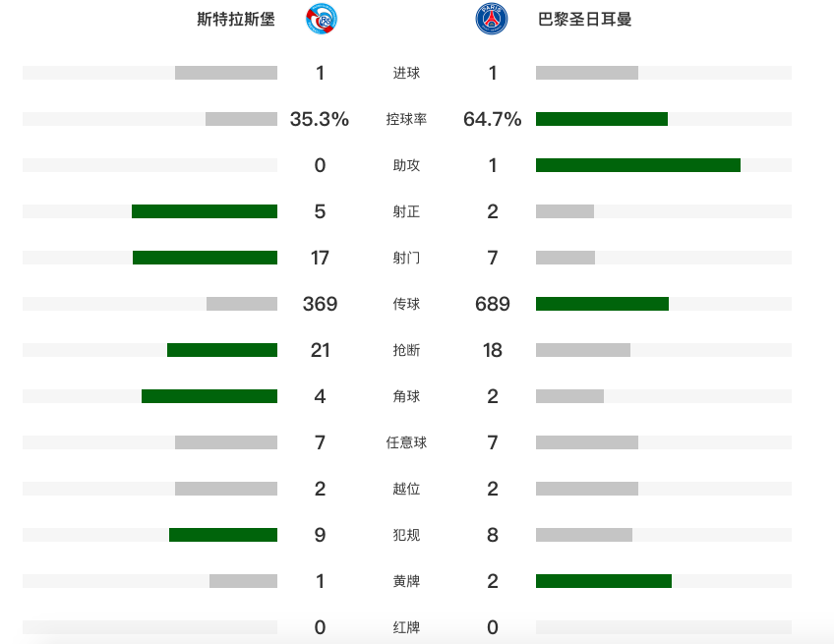Select the 越位 stat label
The image size is (834, 644).
[406, 489]
